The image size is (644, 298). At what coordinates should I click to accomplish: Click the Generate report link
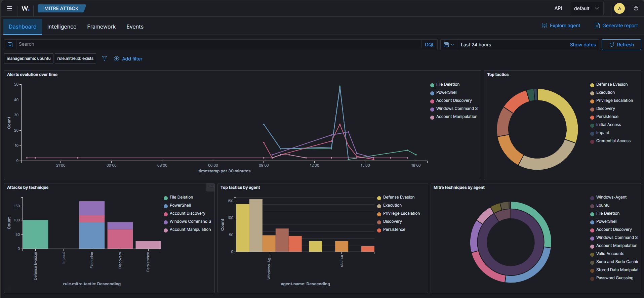tap(616, 26)
